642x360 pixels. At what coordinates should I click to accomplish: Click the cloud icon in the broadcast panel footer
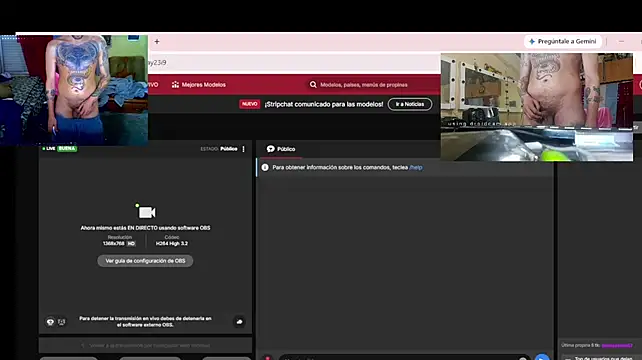pos(240,322)
